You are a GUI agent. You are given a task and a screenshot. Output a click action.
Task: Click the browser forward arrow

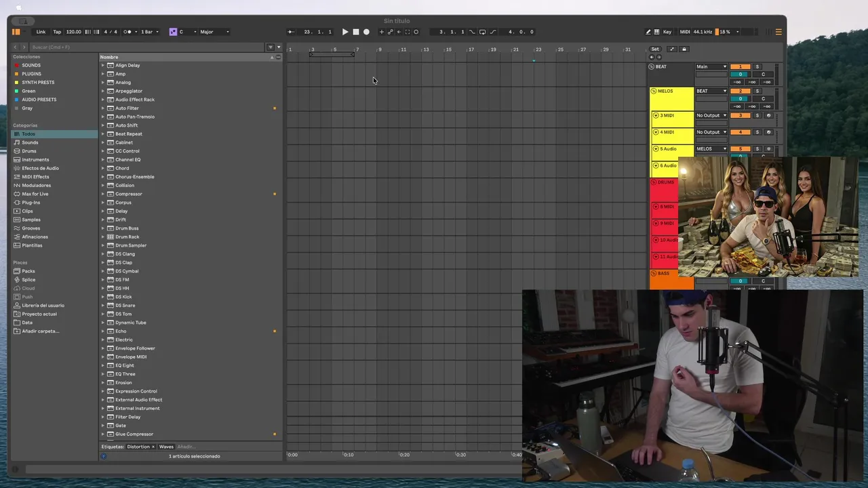click(24, 47)
